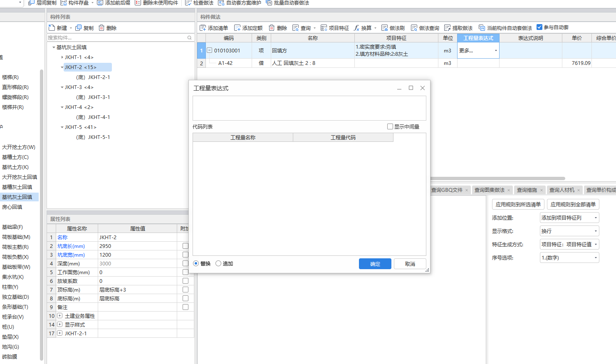
Task: Click the horizontal scrollbar under 构件做法 table
Action: coord(497,178)
